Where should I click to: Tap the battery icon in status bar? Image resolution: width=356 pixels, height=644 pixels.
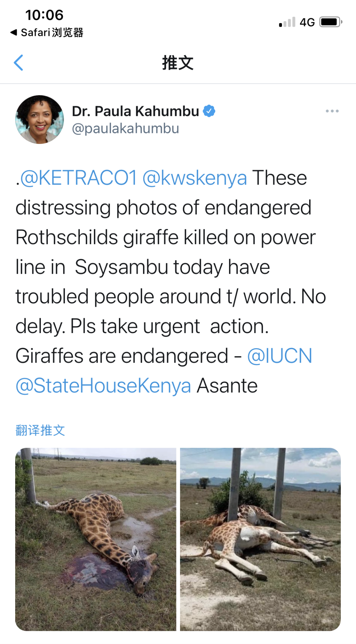331,22
